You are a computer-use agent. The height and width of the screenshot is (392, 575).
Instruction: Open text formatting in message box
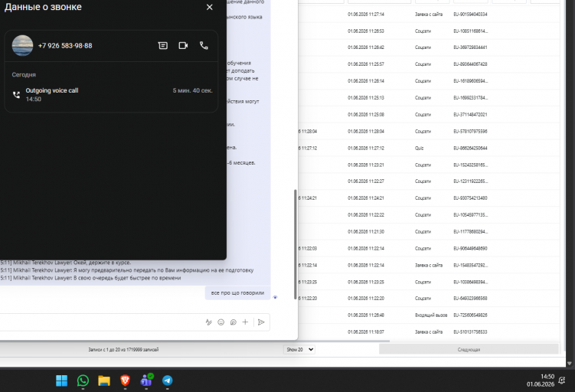pyautogui.click(x=209, y=322)
